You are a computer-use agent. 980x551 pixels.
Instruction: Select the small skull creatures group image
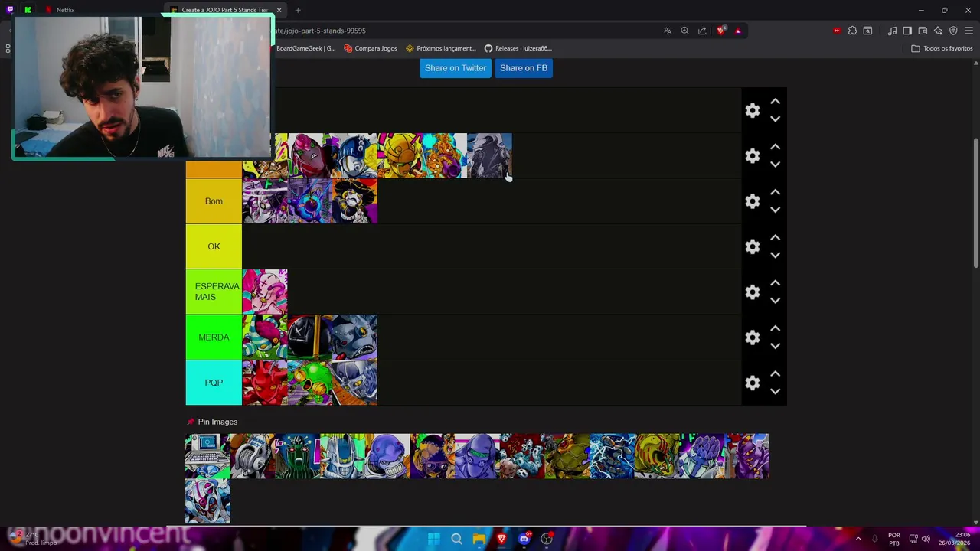[x=522, y=456]
